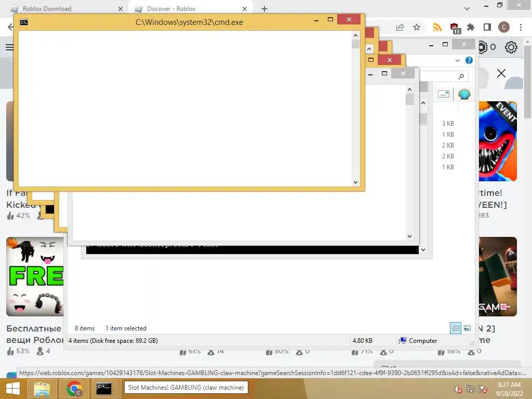Click the Explorer preview pane icon
Image resolution: width=532 pixels, height=399 pixels.
click(444, 94)
